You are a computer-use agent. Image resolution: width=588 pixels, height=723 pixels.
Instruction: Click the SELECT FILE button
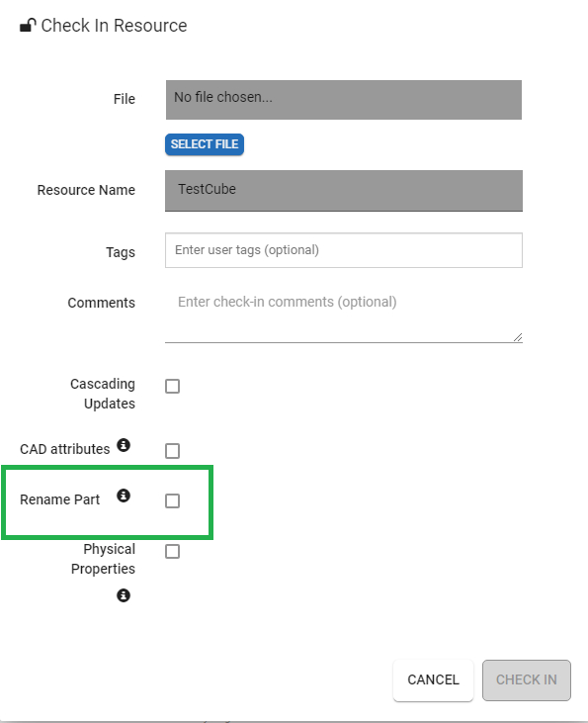(x=205, y=144)
